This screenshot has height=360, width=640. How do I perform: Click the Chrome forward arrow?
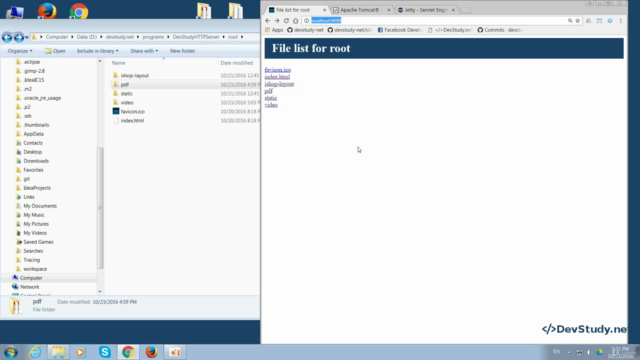[277, 20]
